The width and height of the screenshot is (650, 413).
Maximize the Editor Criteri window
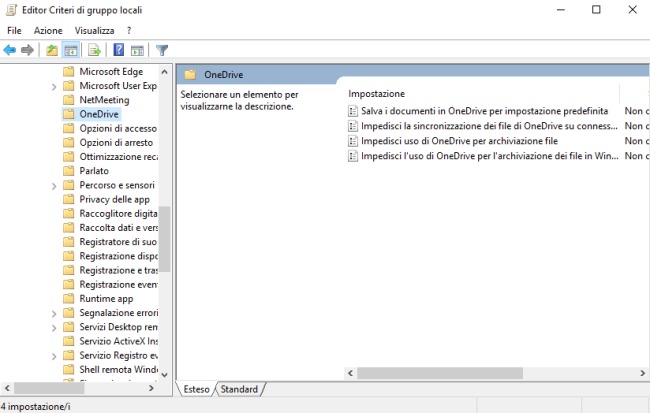(x=596, y=10)
